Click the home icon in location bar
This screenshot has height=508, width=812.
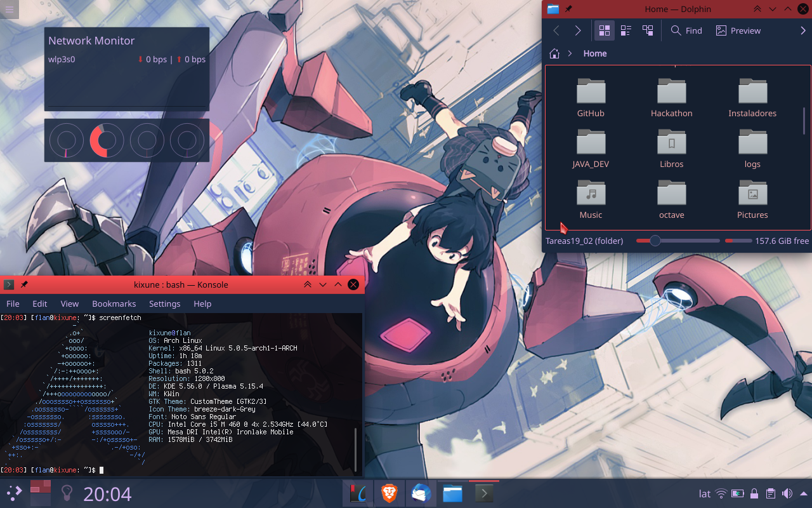point(554,54)
